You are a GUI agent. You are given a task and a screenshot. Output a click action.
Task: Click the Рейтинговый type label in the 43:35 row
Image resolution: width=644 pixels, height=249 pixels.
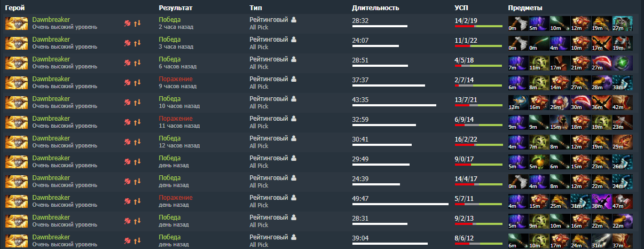point(269,99)
